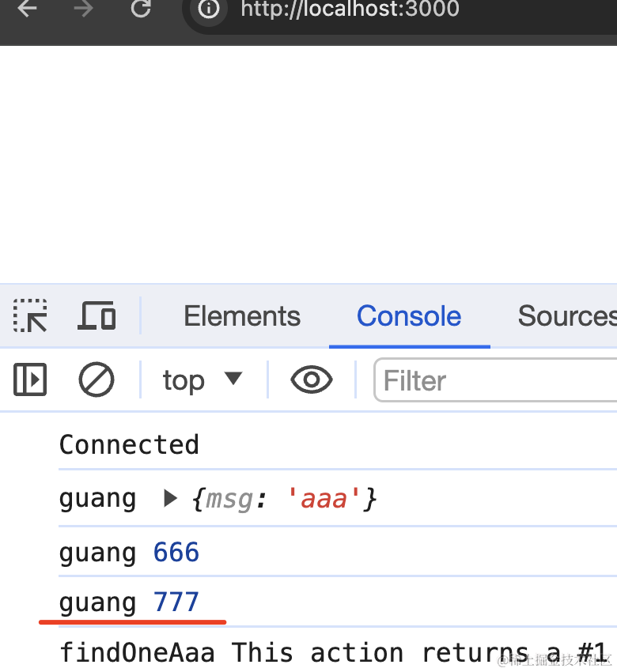Toggle the device toolbar emulation

tap(97, 316)
